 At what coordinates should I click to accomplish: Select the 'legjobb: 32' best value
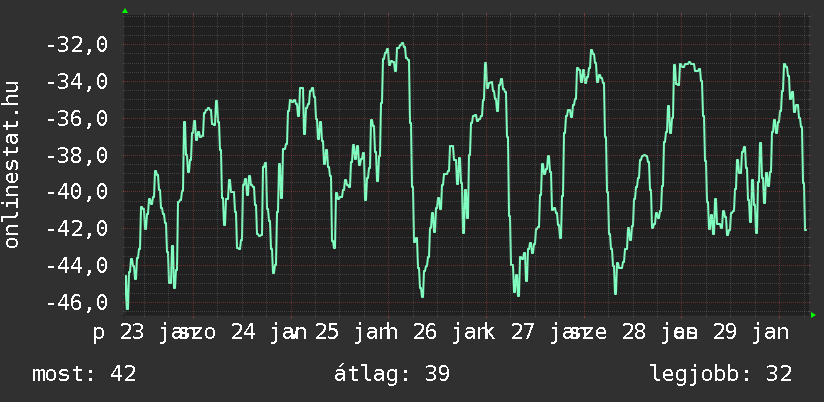click(x=720, y=374)
